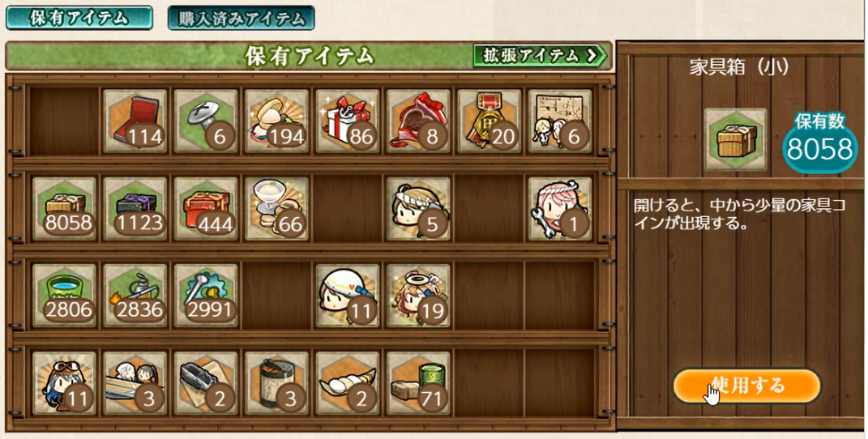Open the 拡張アイテム expansion items page
868x439 pixels.
click(x=541, y=55)
